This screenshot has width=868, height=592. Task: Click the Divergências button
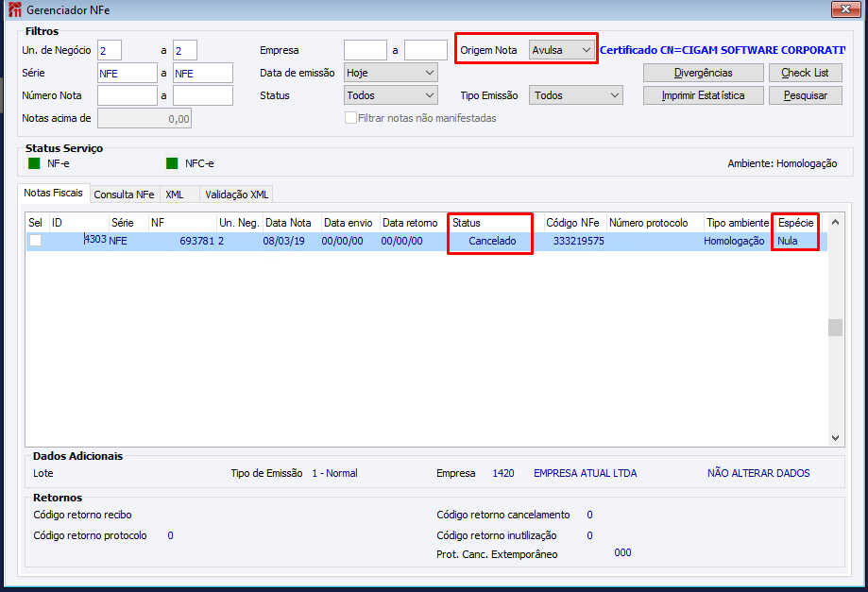click(x=703, y=73)
